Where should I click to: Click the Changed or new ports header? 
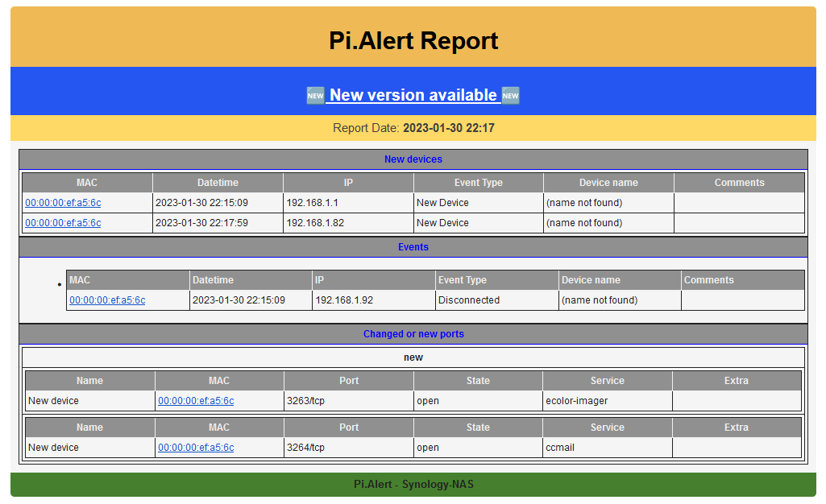pos(413,333)
